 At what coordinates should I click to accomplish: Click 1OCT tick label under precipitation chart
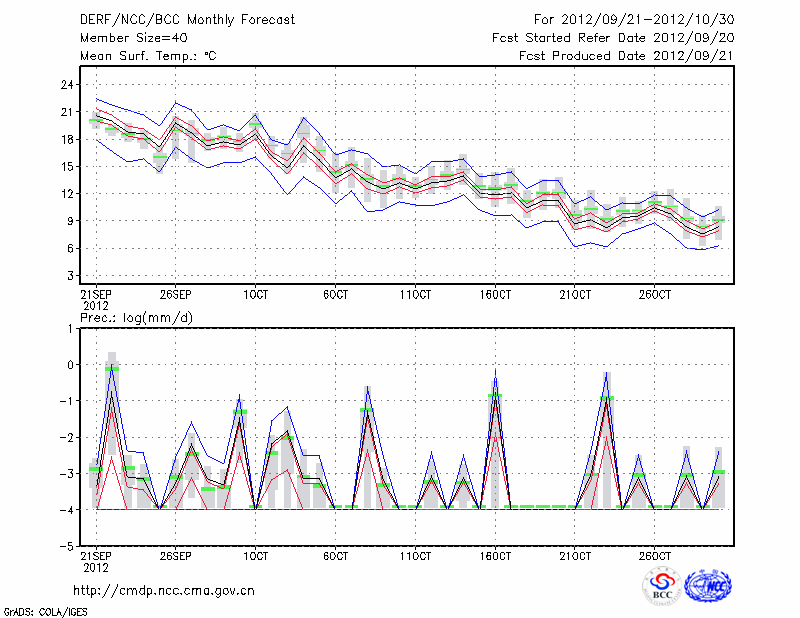click(x=255, y=555)
